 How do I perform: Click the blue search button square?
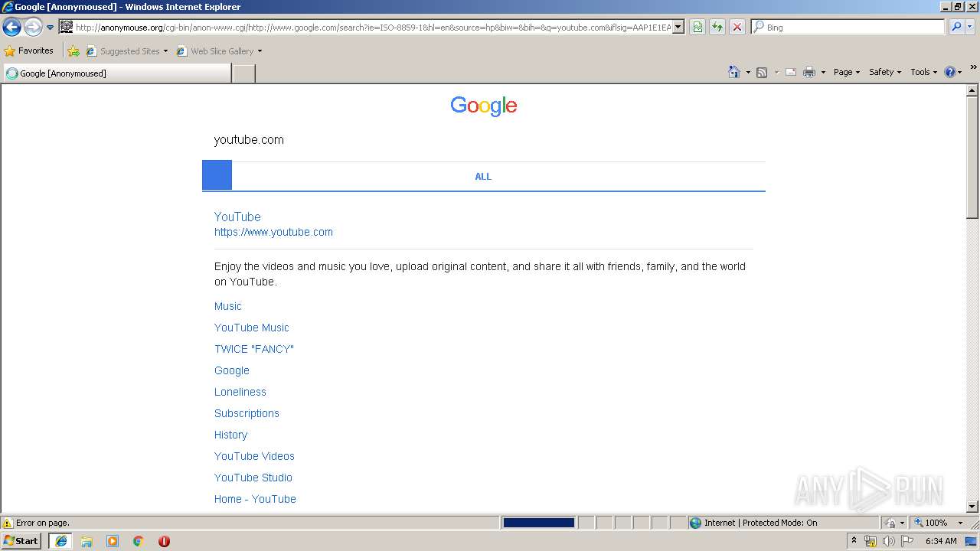[217, 175]
